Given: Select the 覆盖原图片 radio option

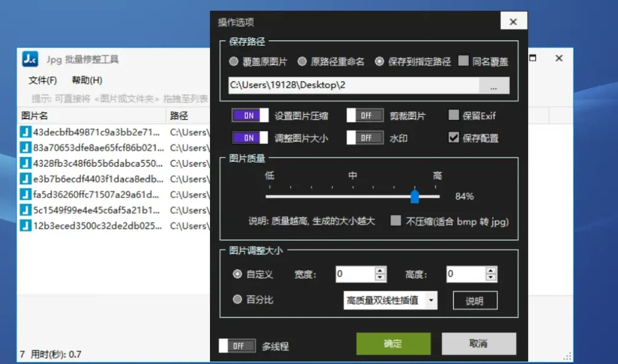Looking at the screenshot, I should (234, 62).
